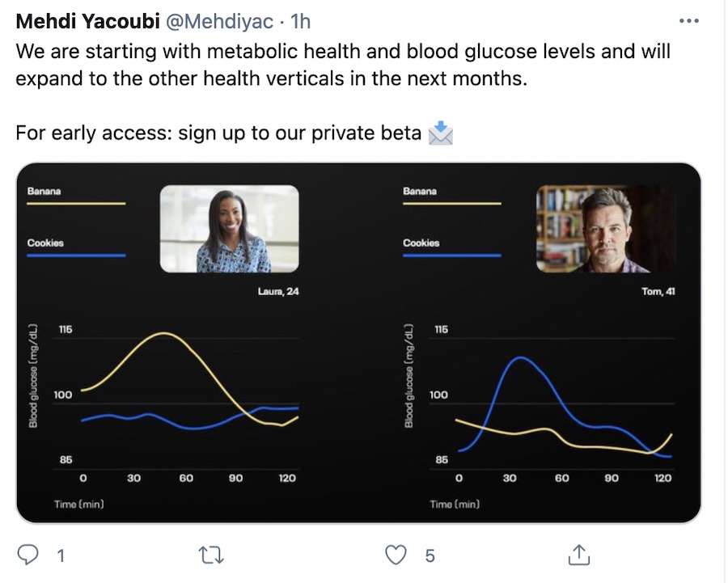Click the @Mehdiyac handle
Screen dimensions: 728x583
[215, 21]
